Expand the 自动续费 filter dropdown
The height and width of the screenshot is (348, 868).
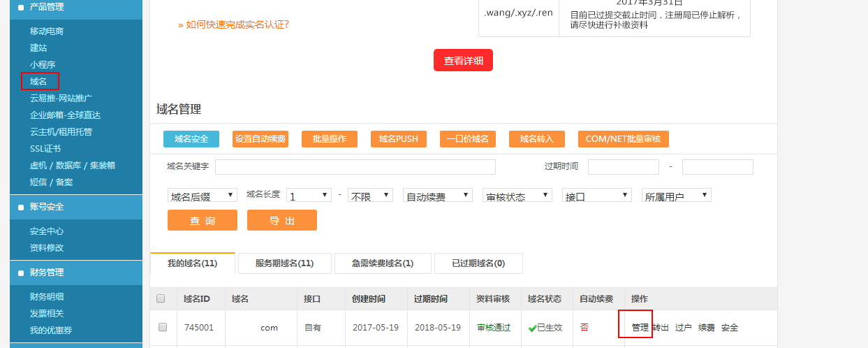click(x=437, y=196)
